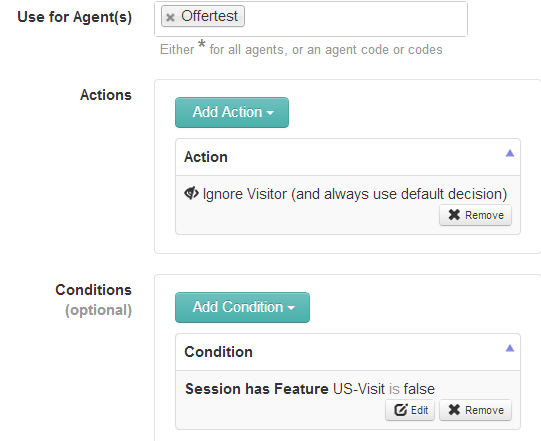Remove the US-Visit condition
The height and width of the screenshot is (441, 541).
(x=475, y=410)
